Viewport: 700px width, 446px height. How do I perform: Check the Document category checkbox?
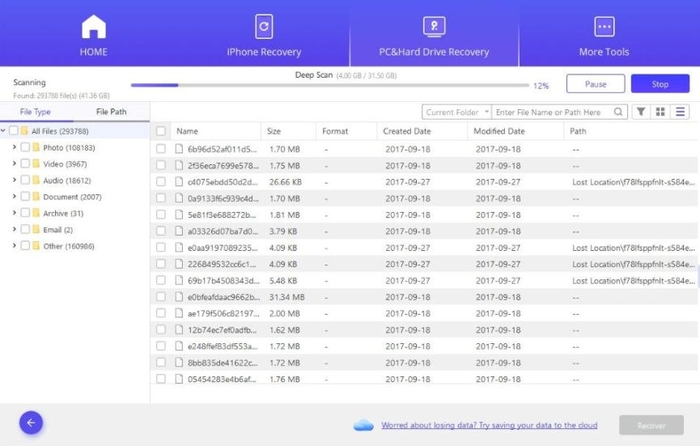(x=25, y=197)
